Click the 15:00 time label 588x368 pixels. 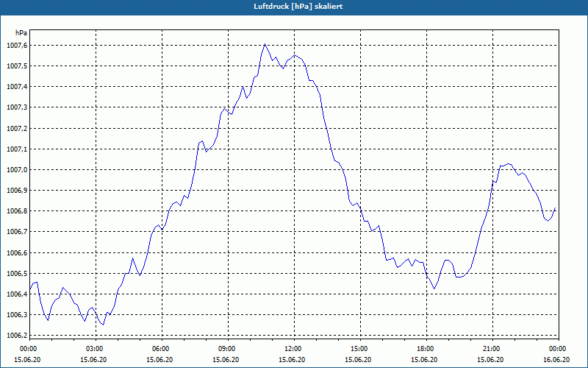360,349
